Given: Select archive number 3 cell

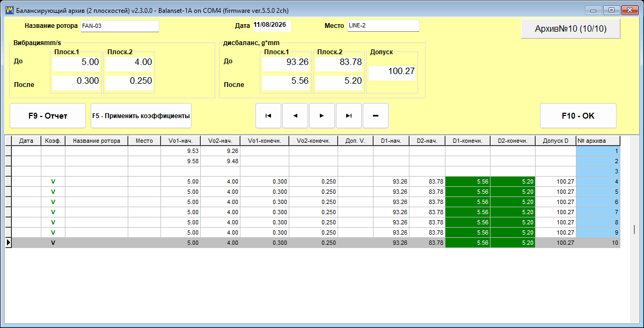Looking at the screenshot, I should click(598, 171).
